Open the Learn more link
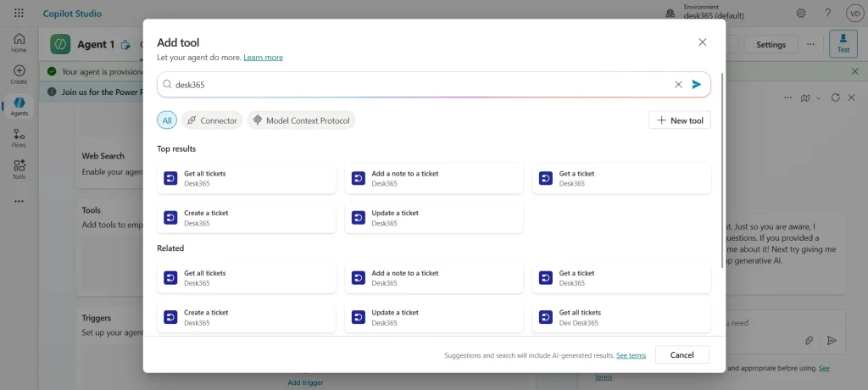This screenshot has height=390, width=868. pos(263,57)
